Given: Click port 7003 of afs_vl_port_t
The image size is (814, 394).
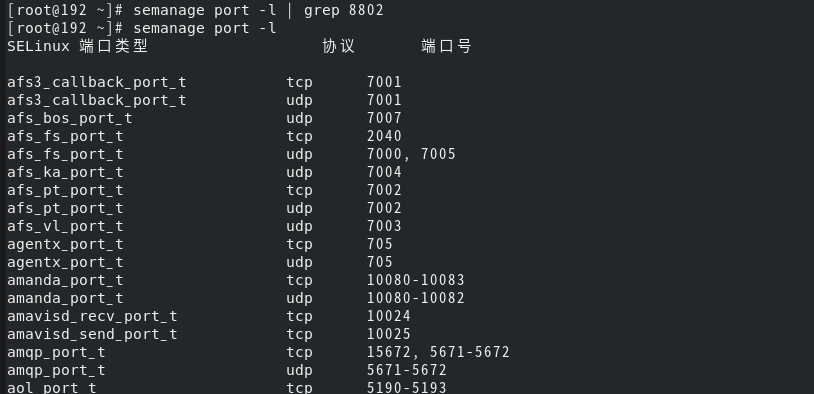Looking at the screenshot, I should pos(384,226).
